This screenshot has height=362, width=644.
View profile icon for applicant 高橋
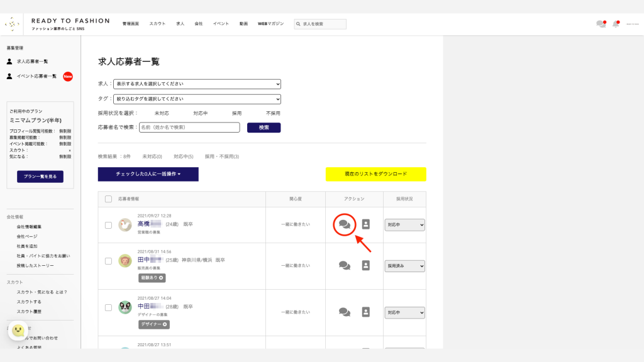(x=365, y=224)
